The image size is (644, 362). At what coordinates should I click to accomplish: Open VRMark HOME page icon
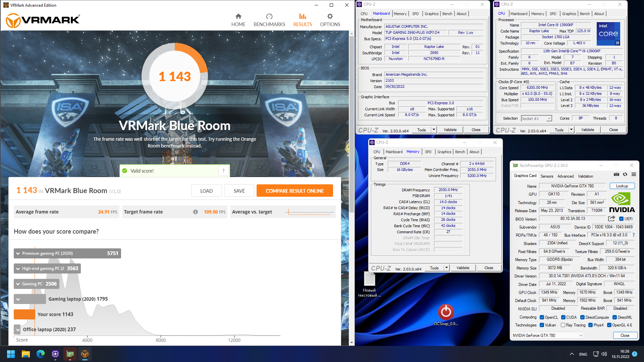coord(238,16)
